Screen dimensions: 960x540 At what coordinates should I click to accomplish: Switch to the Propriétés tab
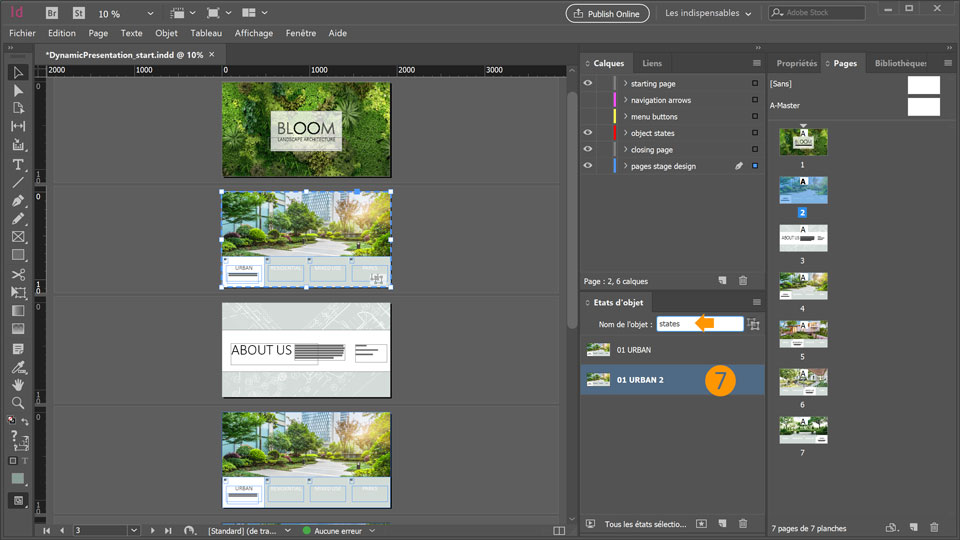tap(797, 63)
